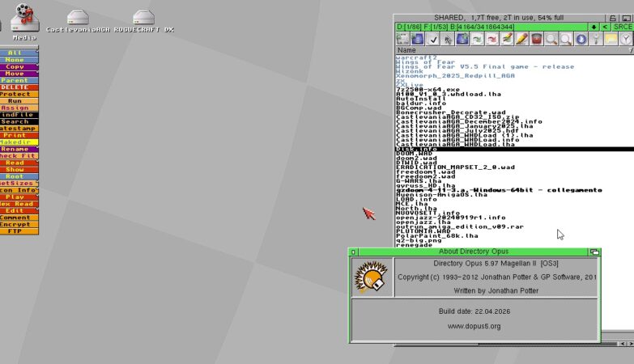
Task: Select the warcraft2 directory entry
Action: point(414,59)
